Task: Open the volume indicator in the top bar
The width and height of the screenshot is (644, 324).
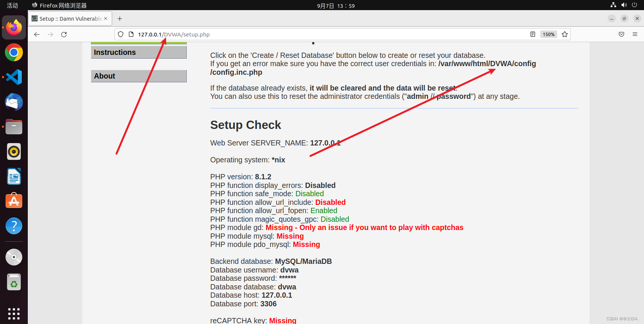Action: click(624, 5)
